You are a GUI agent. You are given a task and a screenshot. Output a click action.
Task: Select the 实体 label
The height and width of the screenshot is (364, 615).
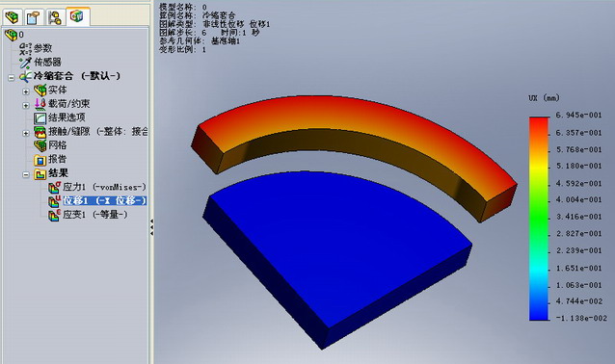(57, 90)
